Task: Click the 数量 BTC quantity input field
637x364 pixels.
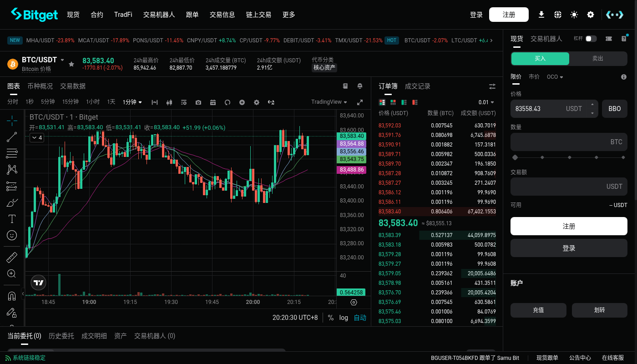Action: (x=569, y=142)
